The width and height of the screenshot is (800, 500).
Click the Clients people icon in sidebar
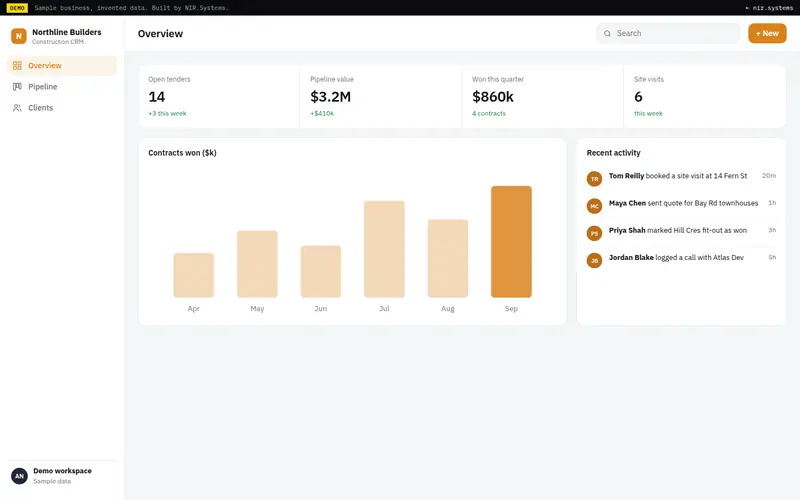pos(17,108)
